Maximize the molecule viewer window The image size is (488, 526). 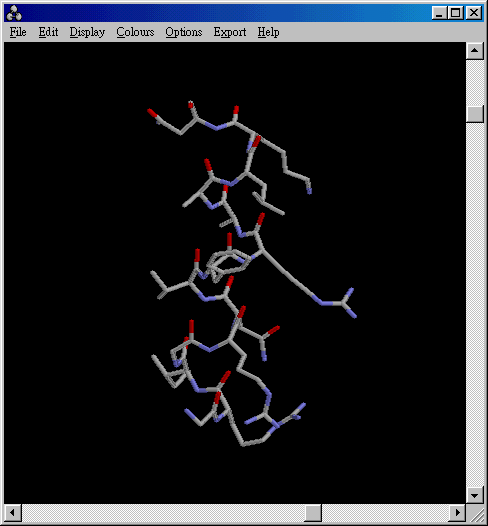coord(455,13)
